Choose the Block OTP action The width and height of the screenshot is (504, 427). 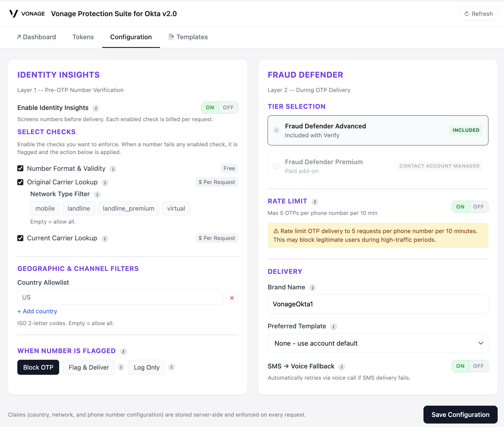pyautogui.click(x=38, y=367)
